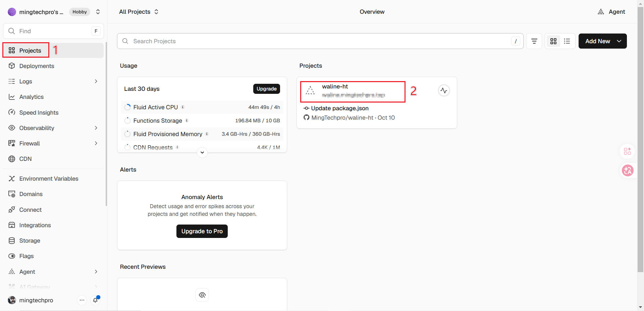The height and width of the screenshot is (311, 644).
Task: Open the account more options ellipsis
Action: tap(82, 300)
